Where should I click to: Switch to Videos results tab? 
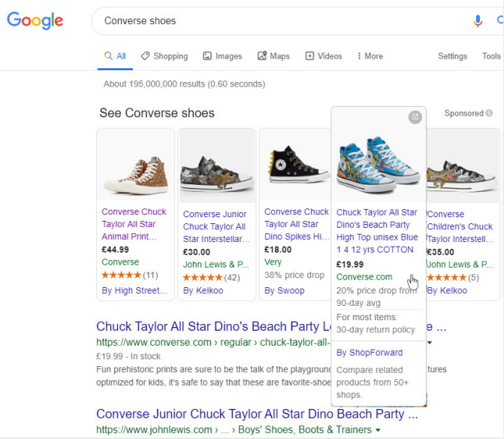(x=323, y=56)
